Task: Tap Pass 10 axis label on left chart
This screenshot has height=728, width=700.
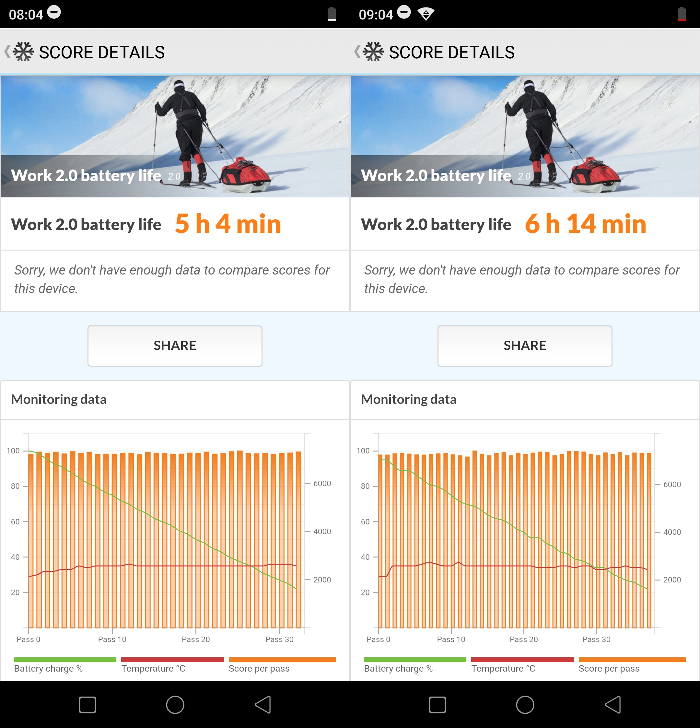Action: tap(112, 639)
